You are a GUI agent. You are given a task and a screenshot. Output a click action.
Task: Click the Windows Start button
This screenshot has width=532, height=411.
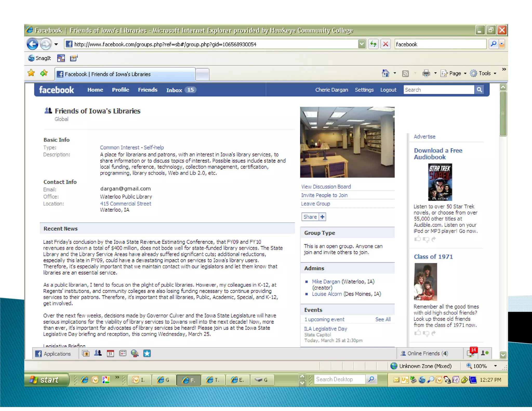[x=47, y=380]
